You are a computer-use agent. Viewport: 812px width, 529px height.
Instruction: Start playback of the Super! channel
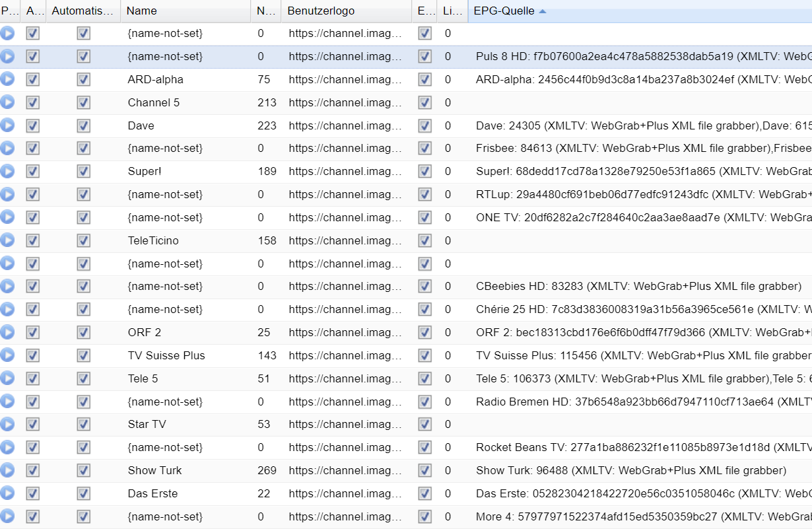(x=7, y=172)
